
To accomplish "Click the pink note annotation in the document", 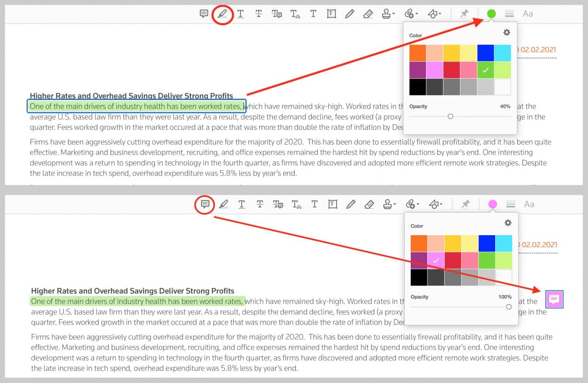I will coord(554,299).
